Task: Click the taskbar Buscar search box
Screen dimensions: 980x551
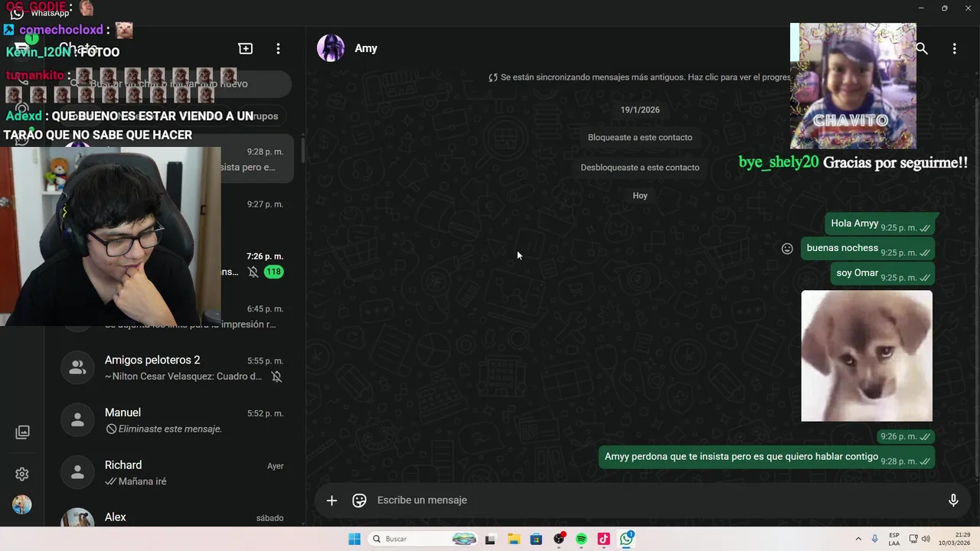Action: tap(423, 540)
